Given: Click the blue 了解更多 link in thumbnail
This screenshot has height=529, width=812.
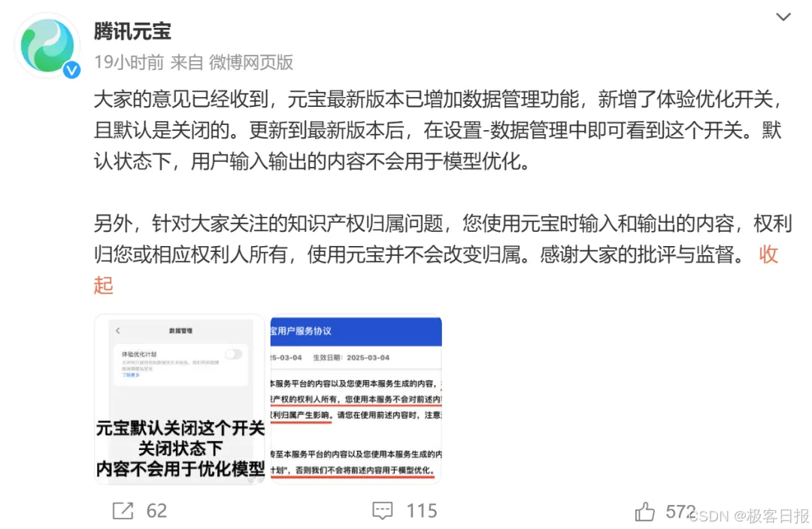Looking at the screenshot, I should pyautogui.click(x=131, y=375).
